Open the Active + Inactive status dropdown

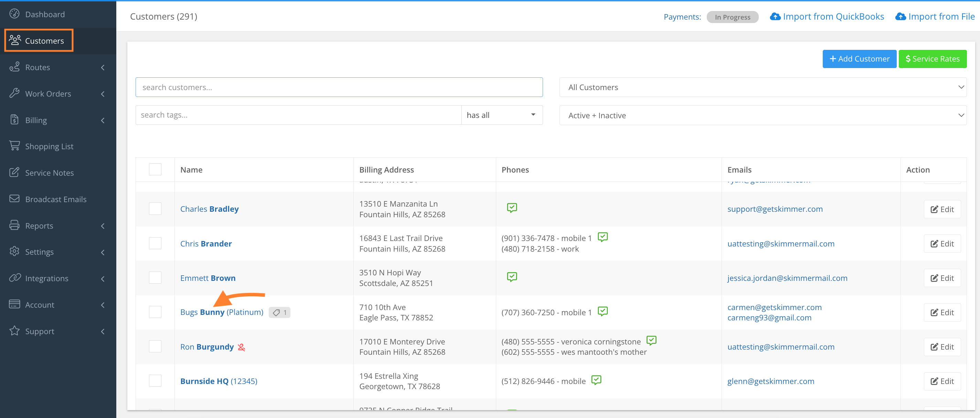pyautogui.click(x=763, y=115)
